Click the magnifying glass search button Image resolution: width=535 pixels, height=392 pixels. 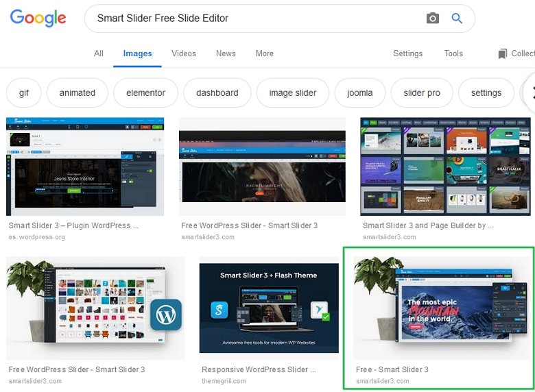457,18
